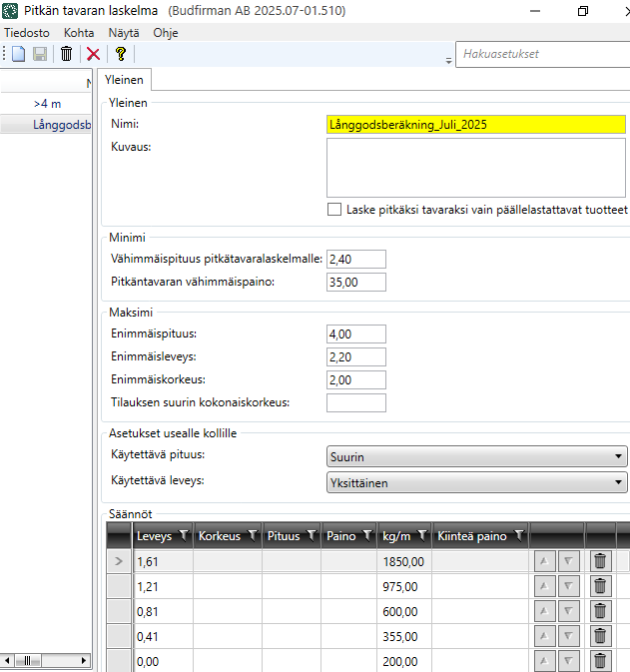Click the trash can icon in toolbar
Image resolution: width=630 pixels, height=672 pixels.
67,54
